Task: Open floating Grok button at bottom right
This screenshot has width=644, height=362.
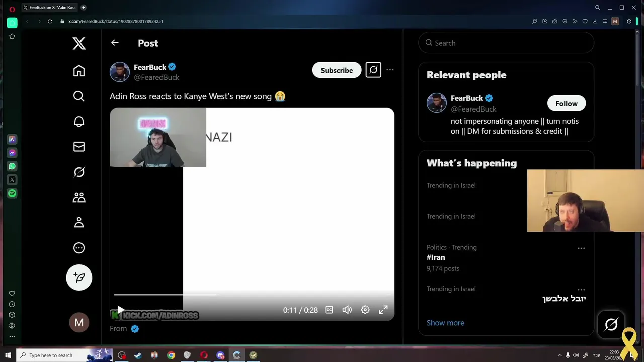Action: pos(611,325)
